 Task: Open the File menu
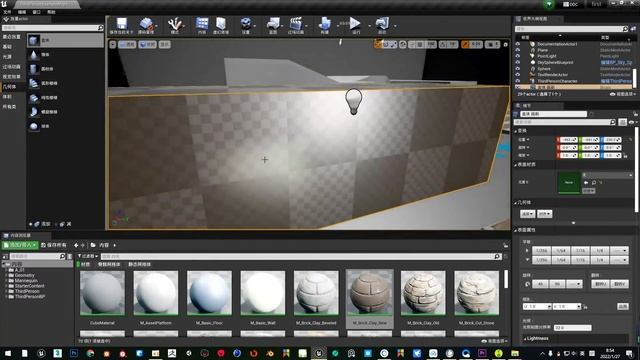7,12
